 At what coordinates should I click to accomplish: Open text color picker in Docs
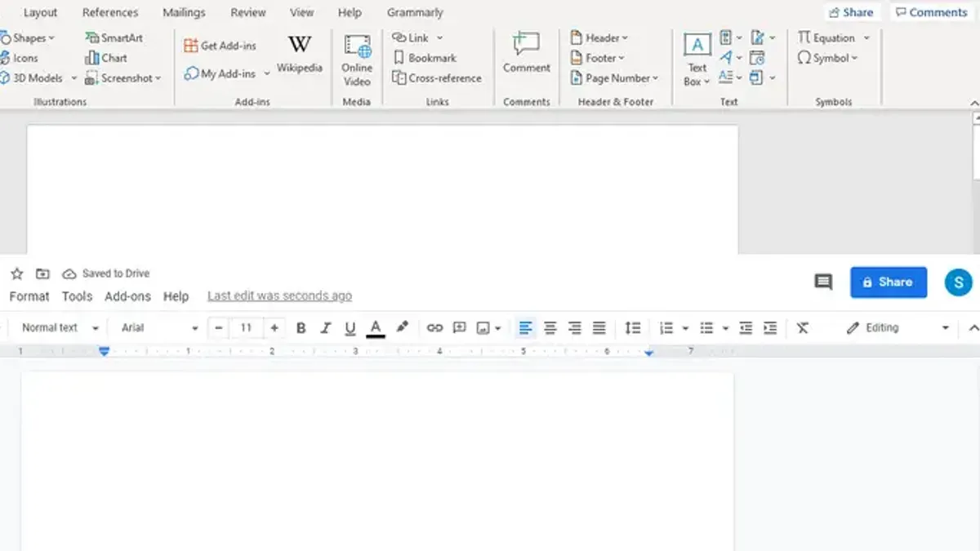point(376,328)
